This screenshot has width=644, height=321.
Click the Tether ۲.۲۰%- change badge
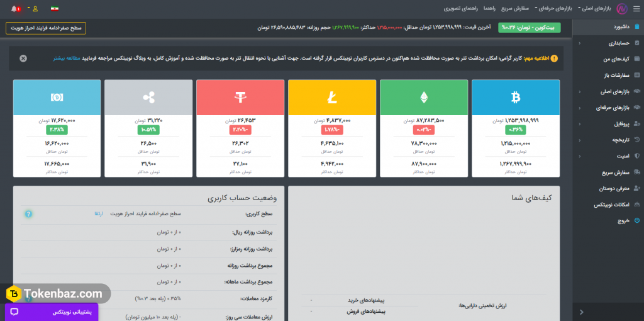[240, 130]
